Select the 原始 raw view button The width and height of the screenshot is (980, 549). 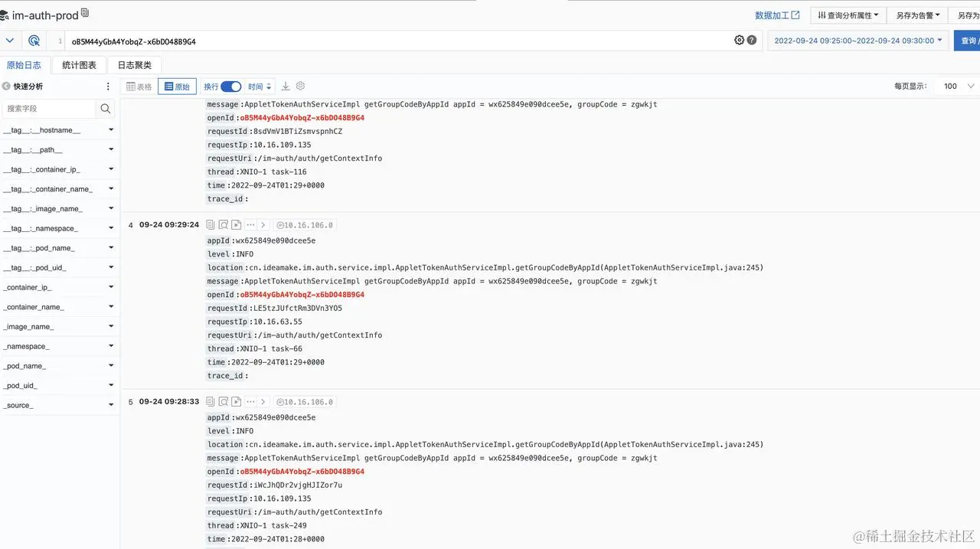pos(177,87)
